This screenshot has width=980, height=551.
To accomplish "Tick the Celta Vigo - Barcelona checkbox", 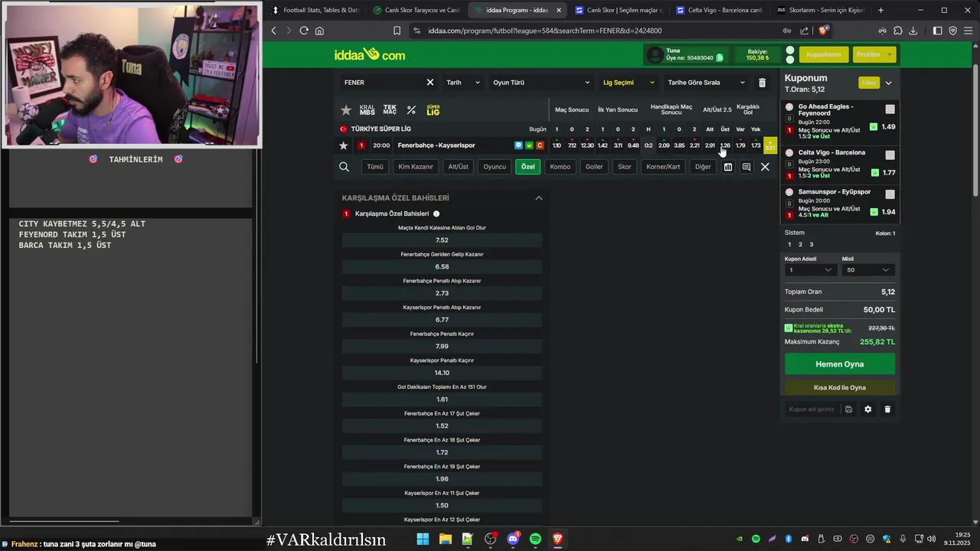I will pos(890,155).
